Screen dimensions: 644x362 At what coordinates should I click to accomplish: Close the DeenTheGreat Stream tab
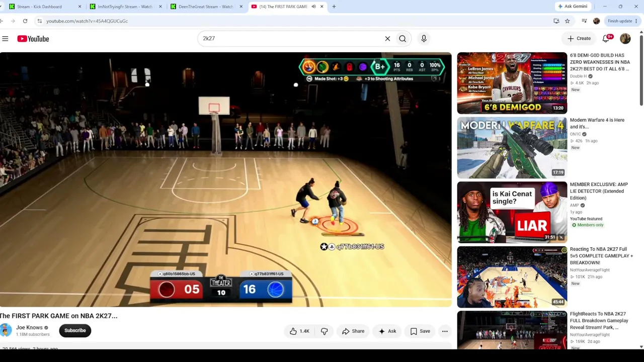[241, 7]
